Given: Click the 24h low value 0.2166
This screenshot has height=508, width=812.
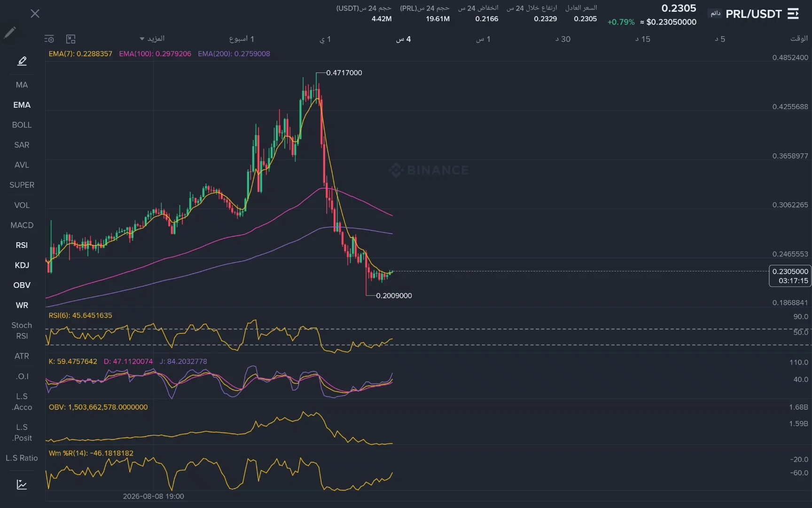Looking at the screenshot, I should (x=486, y=19).
